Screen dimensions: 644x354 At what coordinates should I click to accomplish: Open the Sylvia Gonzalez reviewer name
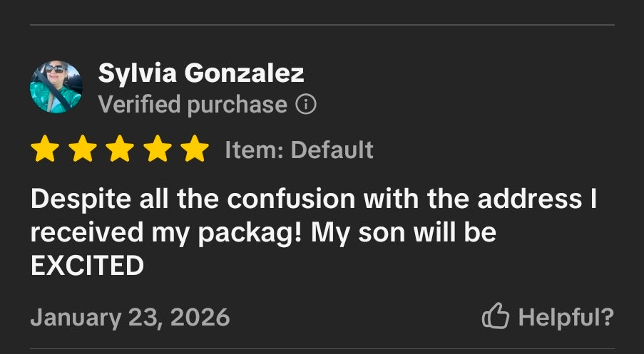click(x=201, y=73)
